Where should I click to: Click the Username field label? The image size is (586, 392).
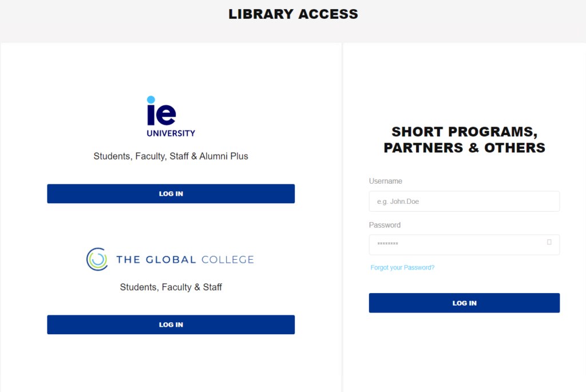[x=385, y=181]
